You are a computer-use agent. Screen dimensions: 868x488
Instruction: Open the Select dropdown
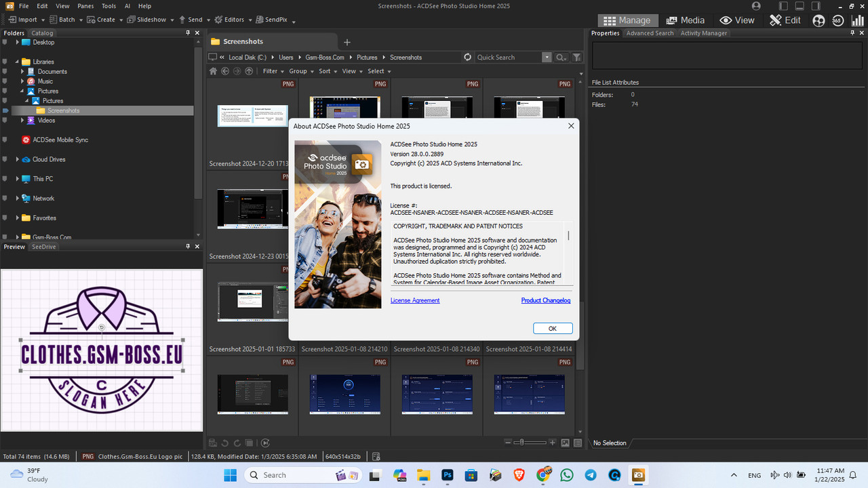point(378,71)
